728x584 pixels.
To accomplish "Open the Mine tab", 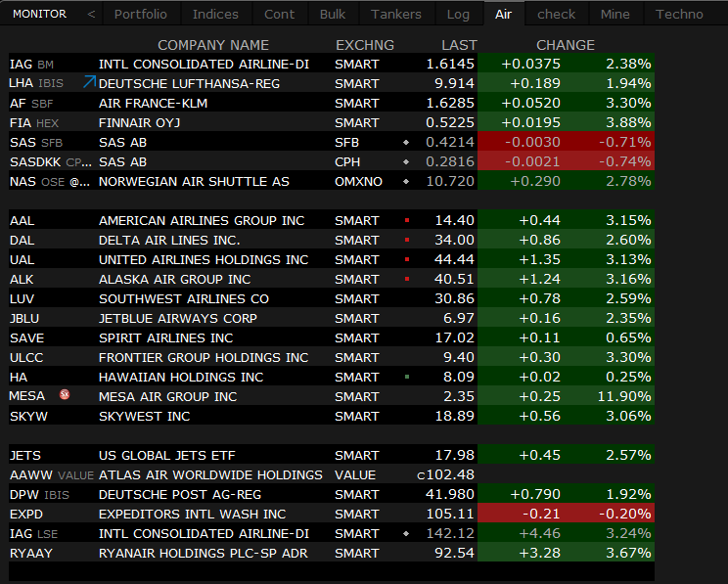I will (615, 14).
